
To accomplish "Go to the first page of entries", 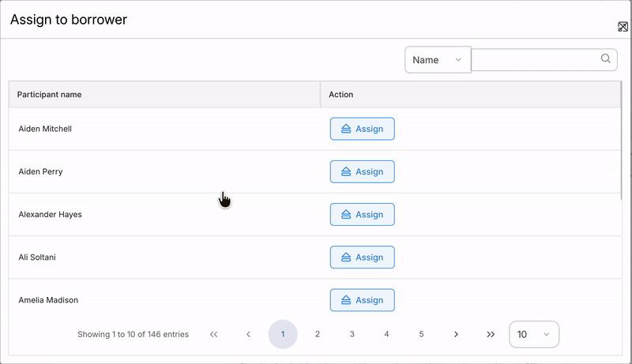I will (214, 334).
